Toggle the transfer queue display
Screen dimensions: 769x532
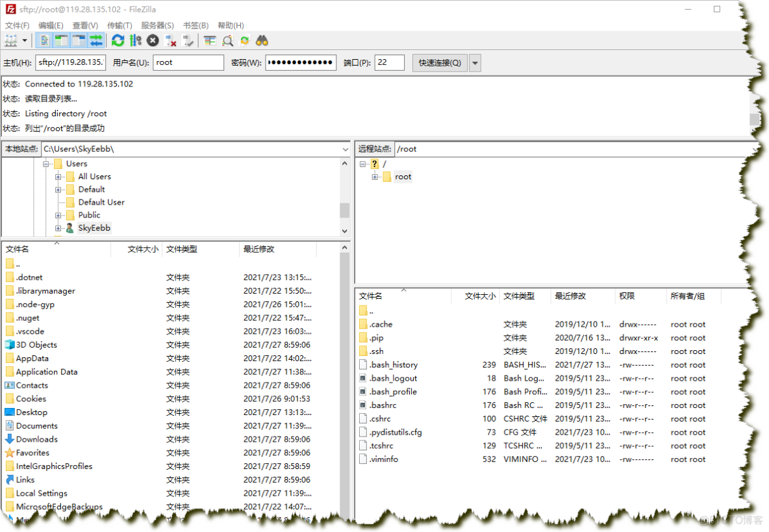[x=96, y=41]
